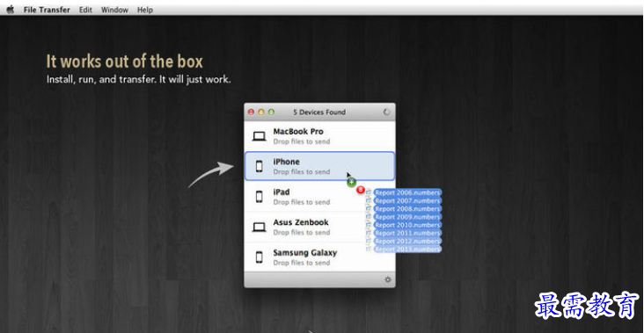The width and height of the screenshot is (644, 333).
Task: Click the Report 2013.numbers file
Action: point(407,249)
